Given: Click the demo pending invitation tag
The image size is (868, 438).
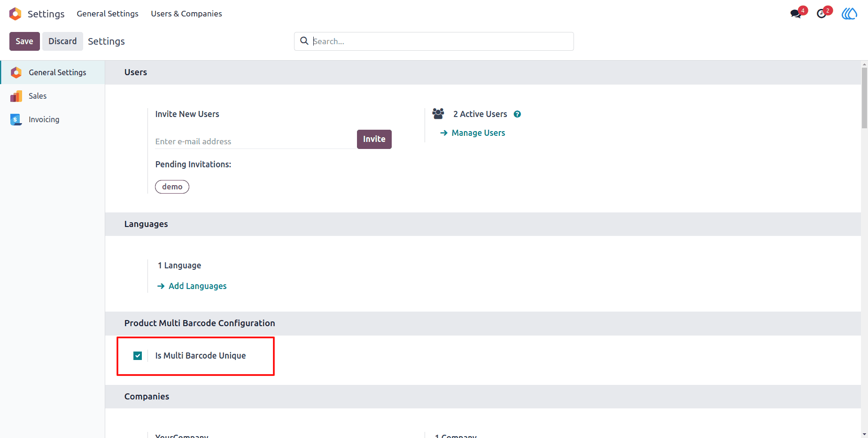Looking at the screenshot, I should tap(172, 187).
